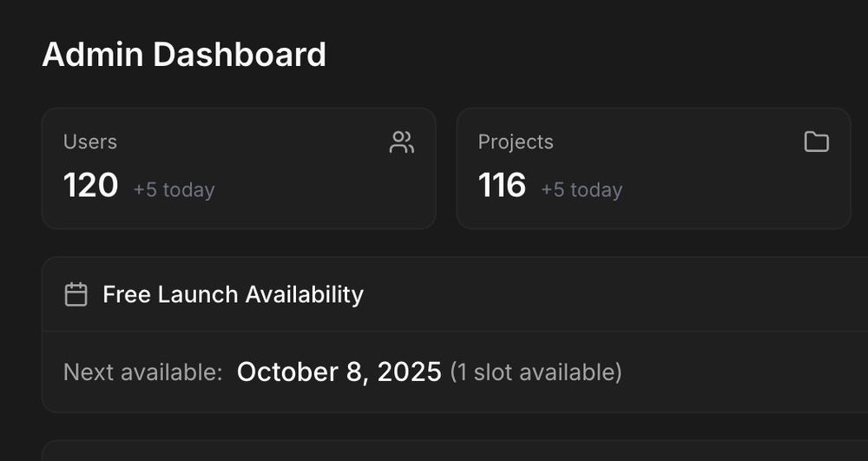Click the Projects label

point(516,142)
